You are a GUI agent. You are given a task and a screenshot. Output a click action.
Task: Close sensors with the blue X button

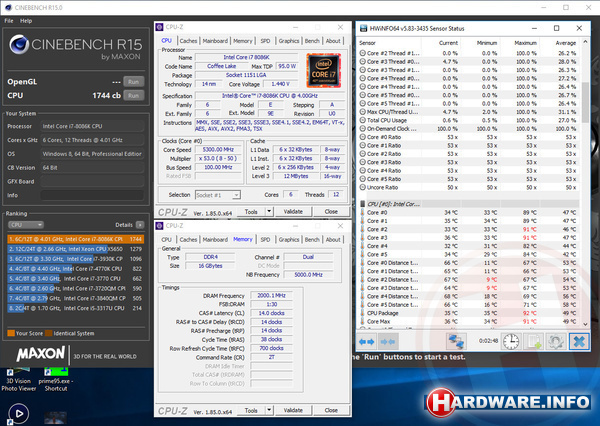click(579, 341)
